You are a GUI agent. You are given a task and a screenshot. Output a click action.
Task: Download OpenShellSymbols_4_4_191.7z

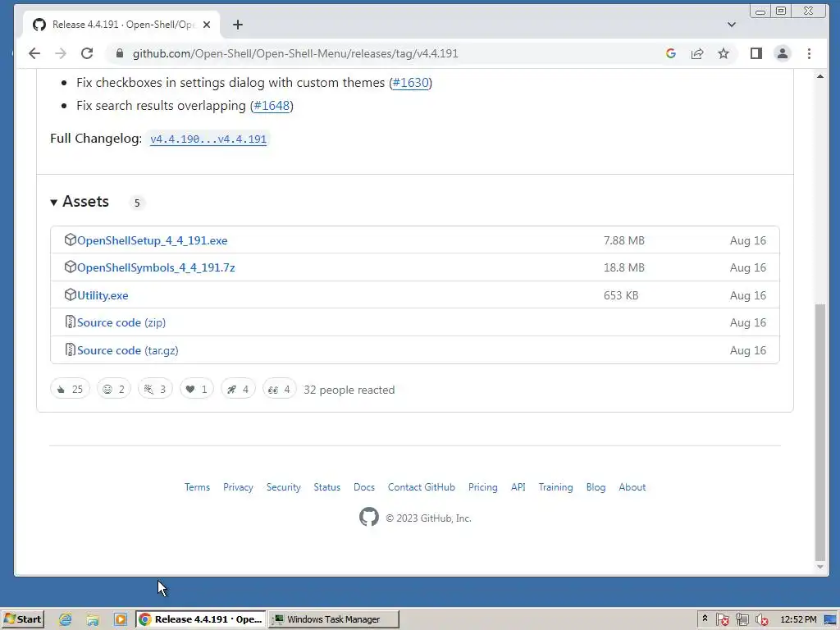(x=156, y=267)
